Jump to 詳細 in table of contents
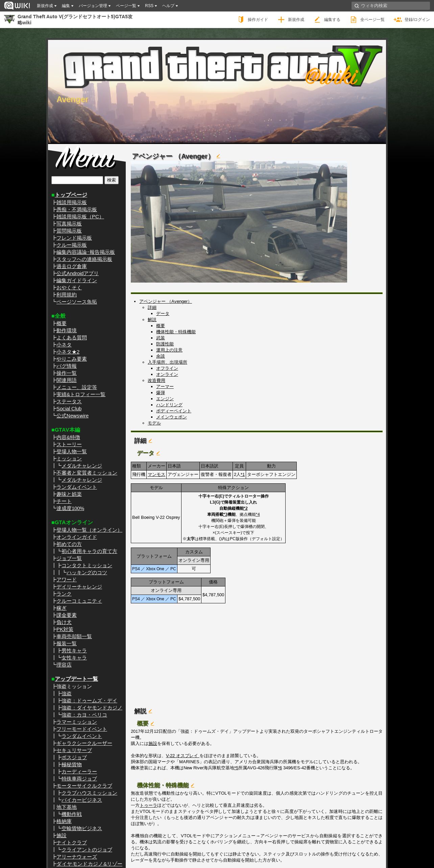The width and height of the screenshot is (434, 868). tap(152, 308)
